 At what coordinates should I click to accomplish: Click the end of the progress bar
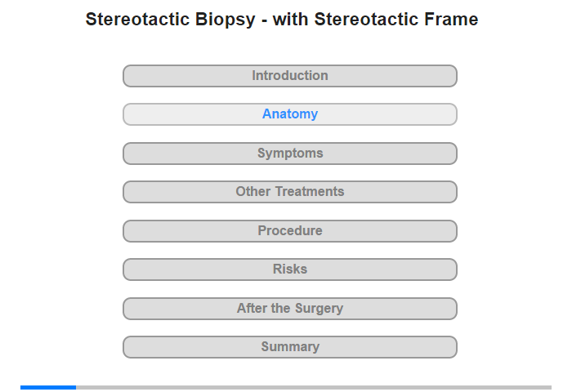pyautogui.click(x=550, y=387)
